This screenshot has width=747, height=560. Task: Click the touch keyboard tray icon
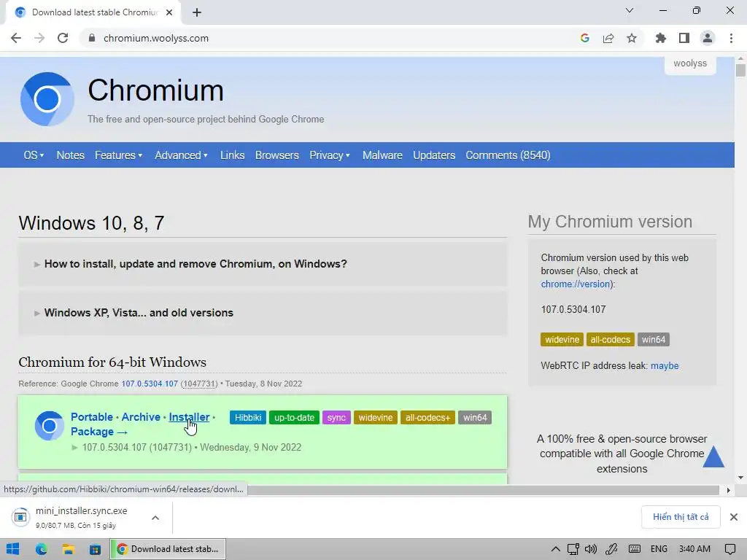click(x=635, y=549)
